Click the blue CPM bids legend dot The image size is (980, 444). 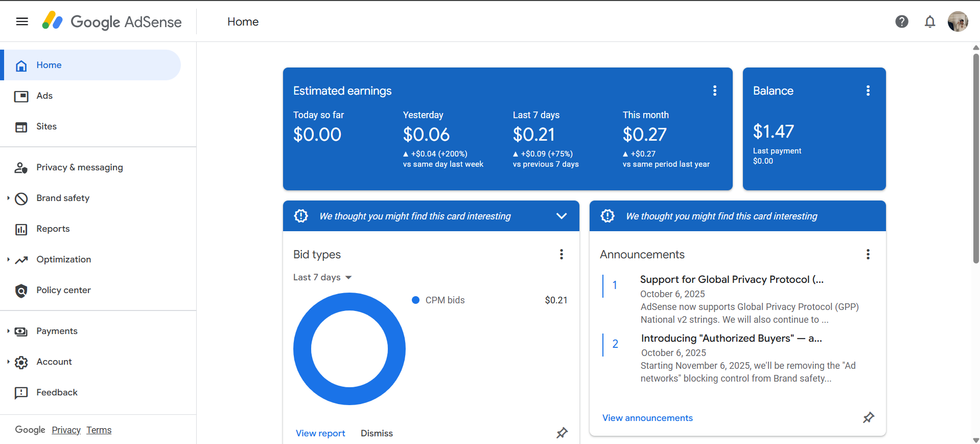(x=416, y=300)
